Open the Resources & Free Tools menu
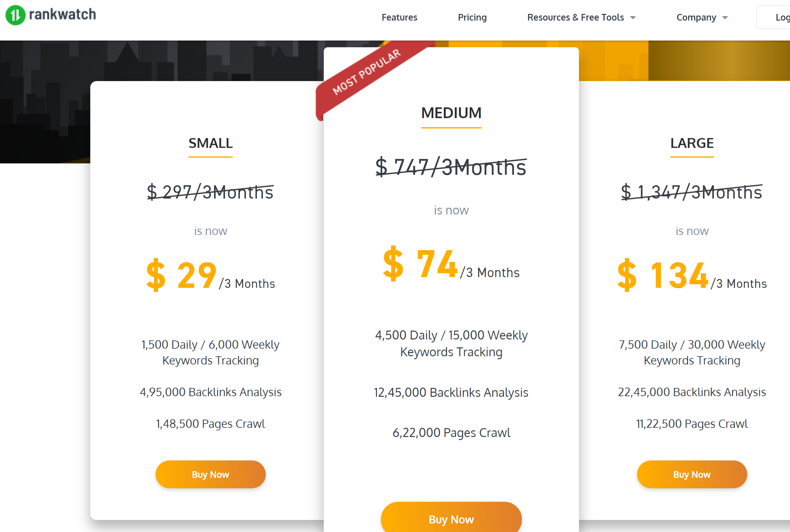 [x=575, y=17]
